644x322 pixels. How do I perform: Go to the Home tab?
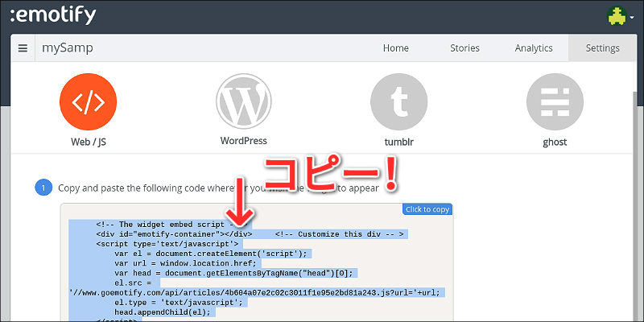click(395, 48)
